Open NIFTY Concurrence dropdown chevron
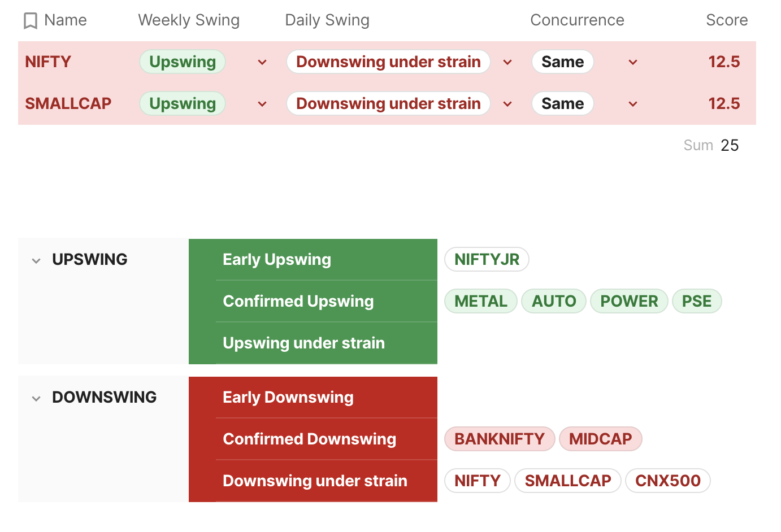Screen dimensions: 781x532 pyautogui.click(x=633, y=62)
